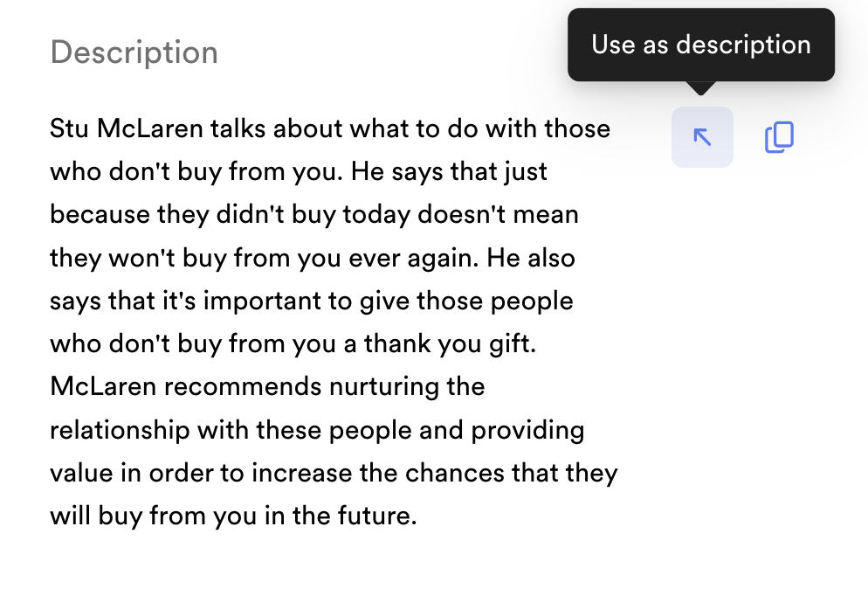Click the 'Use as description' tooltip bubble

(x=701, y=45)
